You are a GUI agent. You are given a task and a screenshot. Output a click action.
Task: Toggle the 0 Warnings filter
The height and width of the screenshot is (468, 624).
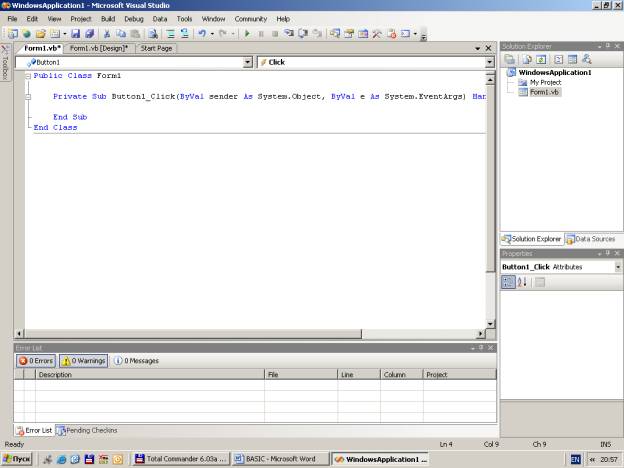click(84, 361)
